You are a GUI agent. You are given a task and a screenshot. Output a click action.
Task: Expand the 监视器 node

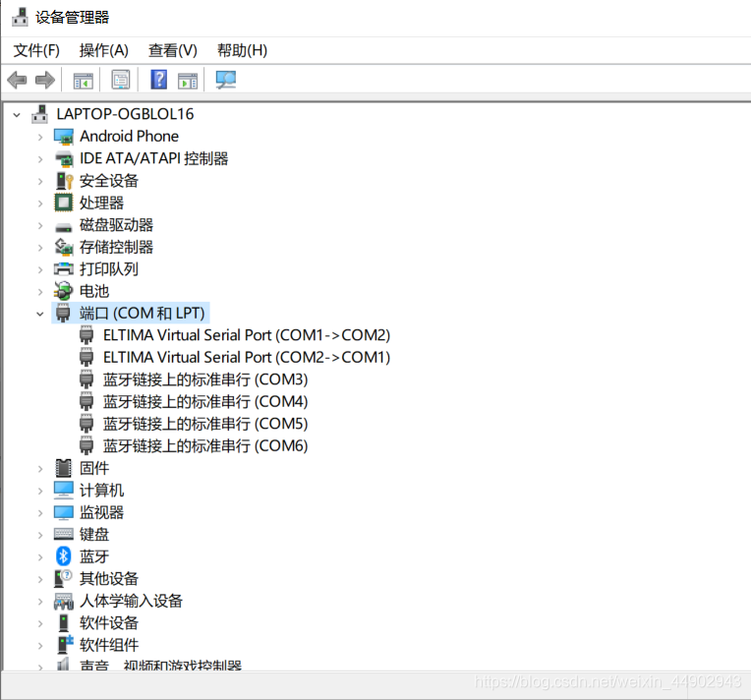tap(40, 513)
